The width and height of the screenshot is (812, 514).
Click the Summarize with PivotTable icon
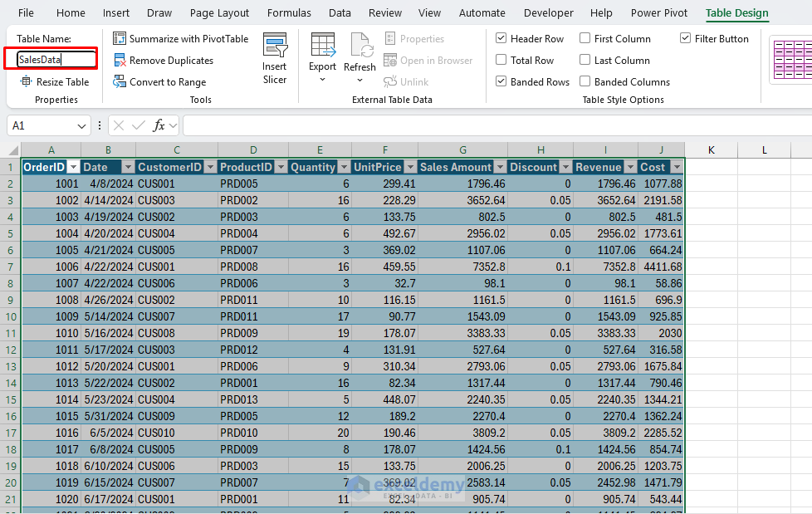[x=120, y=39]
